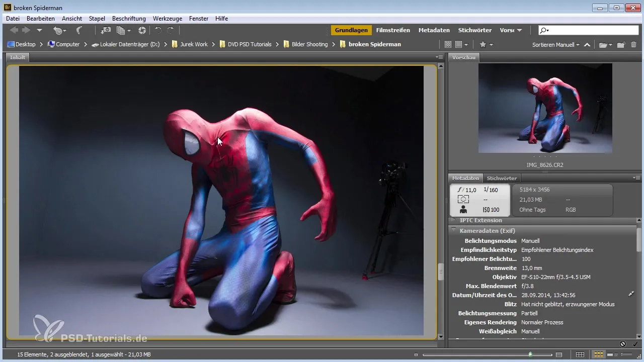Switch to Grundlagen workspace
Viewport: 644px width, 362px height.
pyautogui.click(x=351, y=30)
